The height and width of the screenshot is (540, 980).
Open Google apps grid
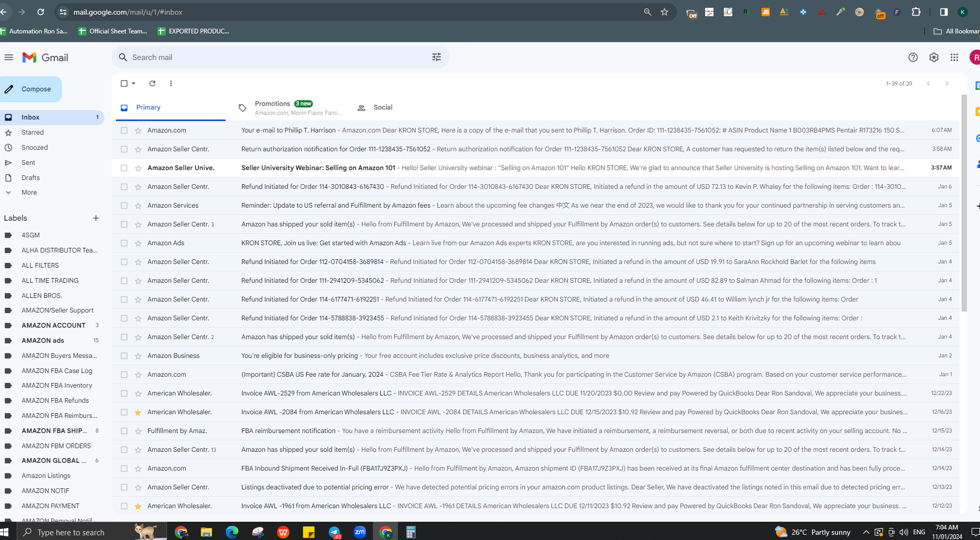(x=954, y=57)
